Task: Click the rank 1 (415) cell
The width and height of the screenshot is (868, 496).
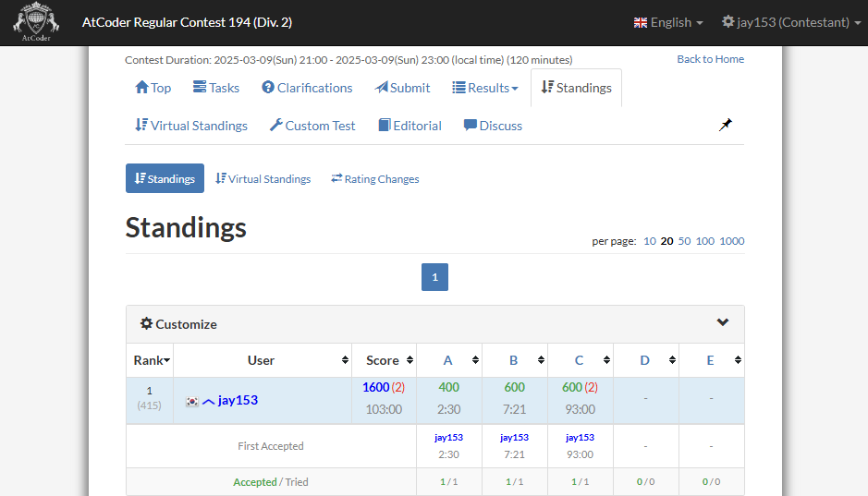Action: click(x=150, y=398)
